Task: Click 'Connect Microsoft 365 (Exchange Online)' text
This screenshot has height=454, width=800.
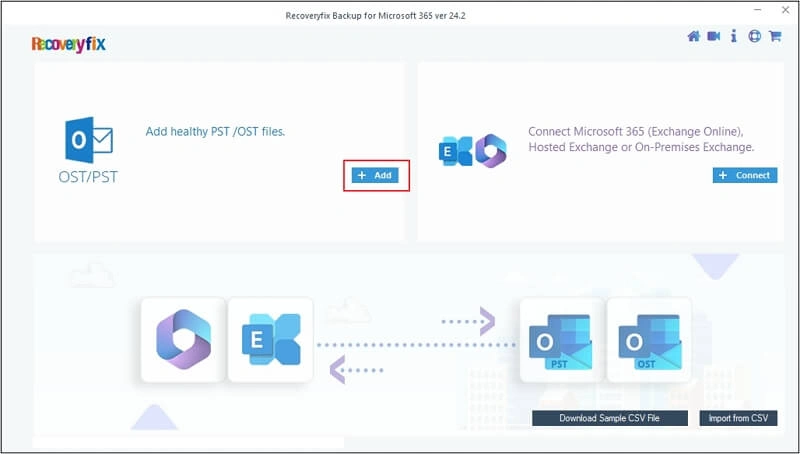Action: 635,132
